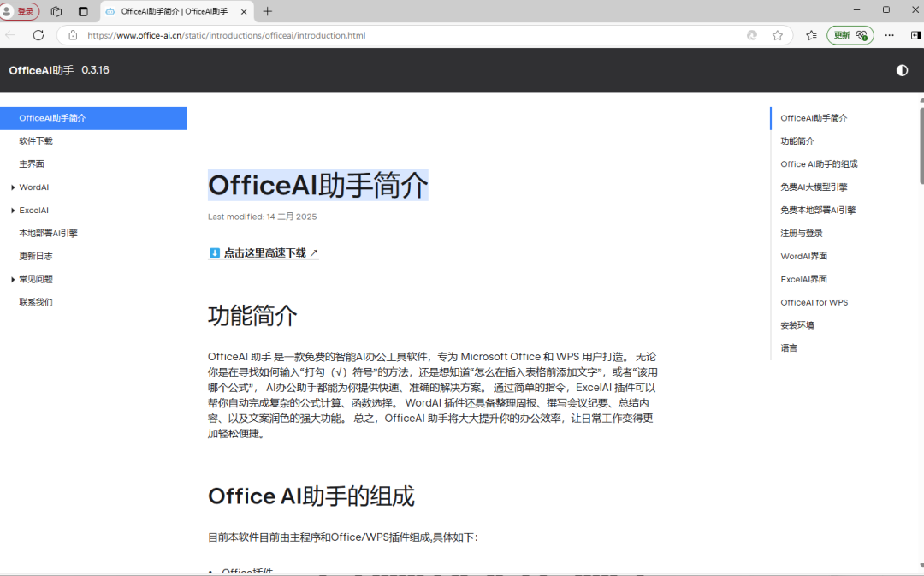Jump to 安装环境 in outline
This screenshot has height=576, width=924.
tap(797, 325)
